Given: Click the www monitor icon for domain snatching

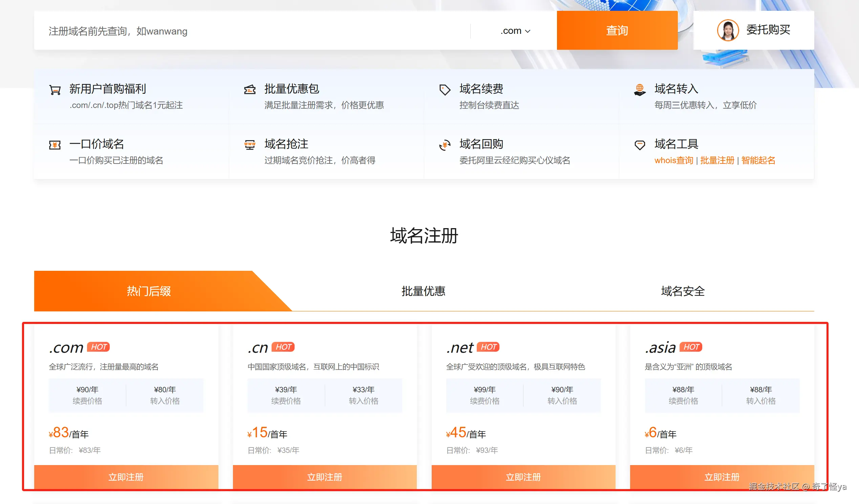Looking at the screenshot, I should tap(250, 145).
